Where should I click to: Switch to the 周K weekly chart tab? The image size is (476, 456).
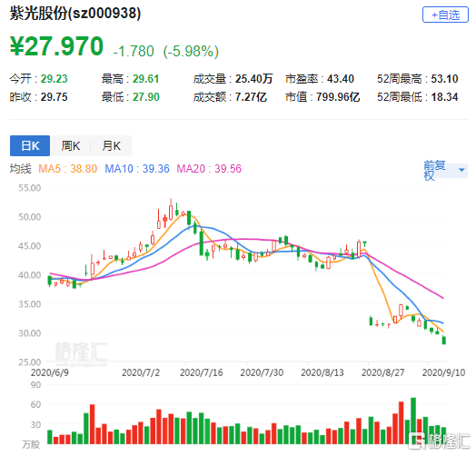(x=71, y=145)
